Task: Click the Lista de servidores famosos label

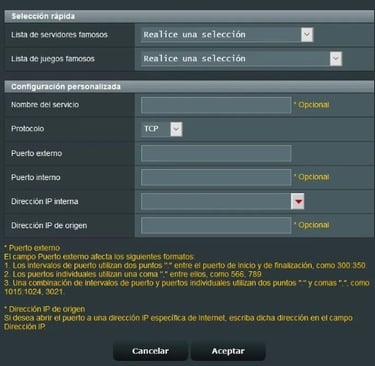Action: point(59,35)
